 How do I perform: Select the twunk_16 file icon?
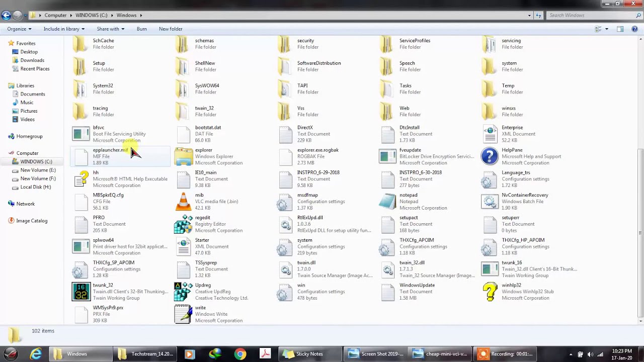490,269
